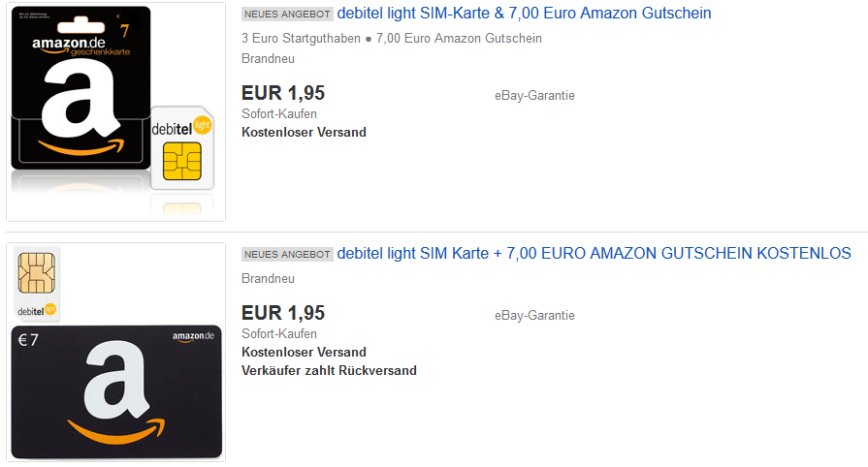The width and height of the screenshot is (868, 467).
Task: Click the second listing's Brandneu condition label
Action: point(268,279)
